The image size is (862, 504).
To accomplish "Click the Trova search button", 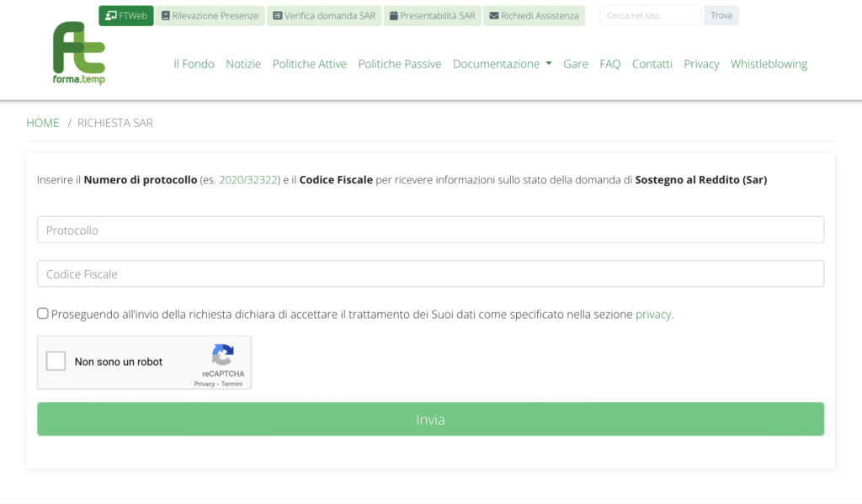I will (x=721, y=15).
